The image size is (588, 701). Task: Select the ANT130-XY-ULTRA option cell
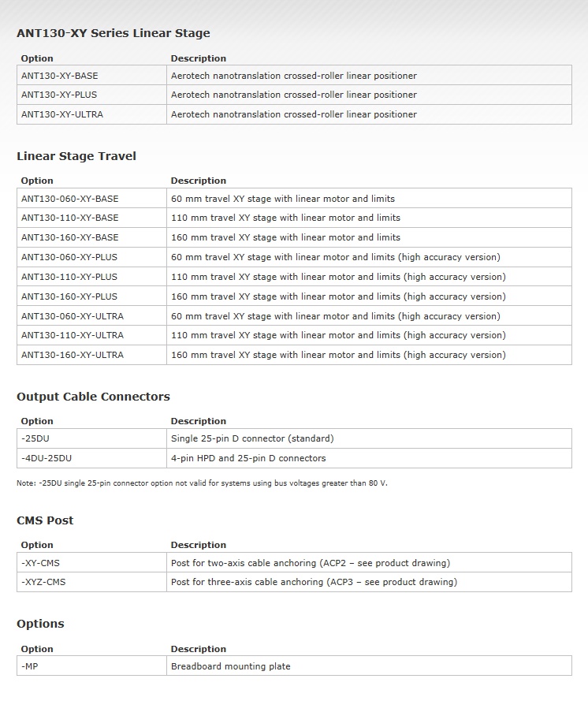tap(91, 114)
